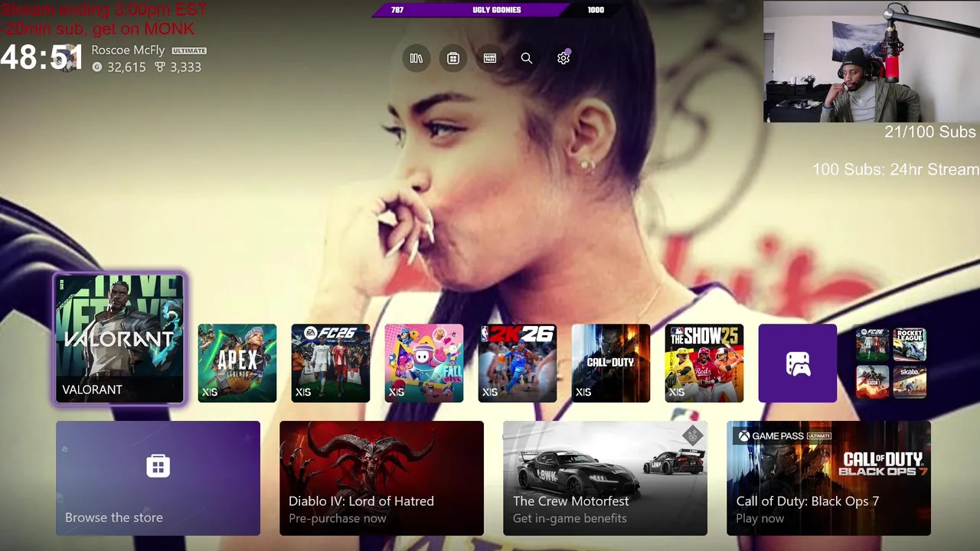Open Call of Duty: Black Ops 7 card
The image size is (980, 551).
[x=828, y=478]
